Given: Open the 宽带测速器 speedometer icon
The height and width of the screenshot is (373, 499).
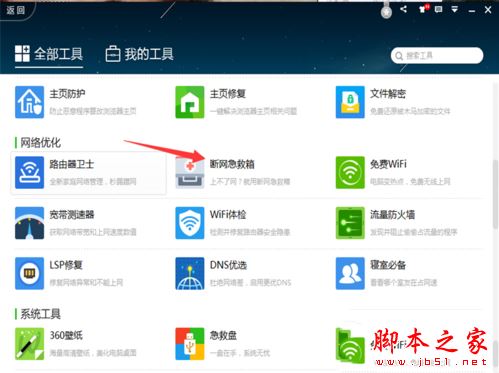Looking at the screenshot, I should [x=29, y=223].
